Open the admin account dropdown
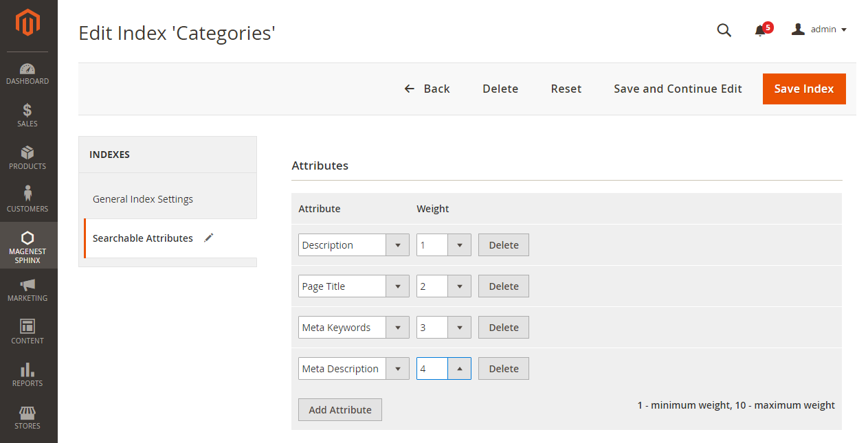This screenshot has width=868, height=443. (819, 29)
